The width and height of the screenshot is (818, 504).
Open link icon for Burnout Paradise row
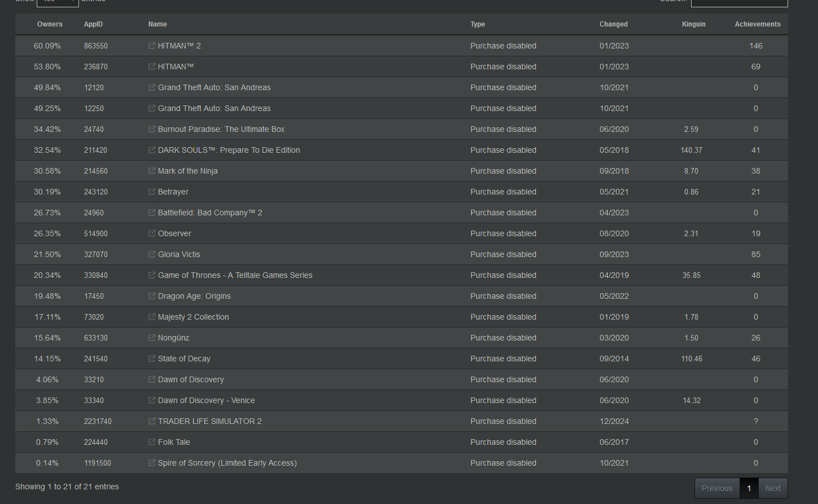pos(152,129)
